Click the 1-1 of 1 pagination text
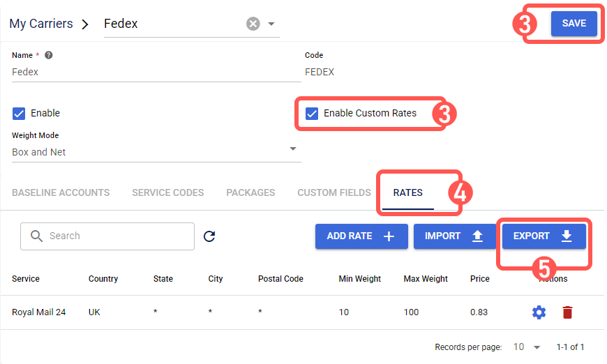The width and height of the screenshot is (607, 364). (x=570, y=347)
